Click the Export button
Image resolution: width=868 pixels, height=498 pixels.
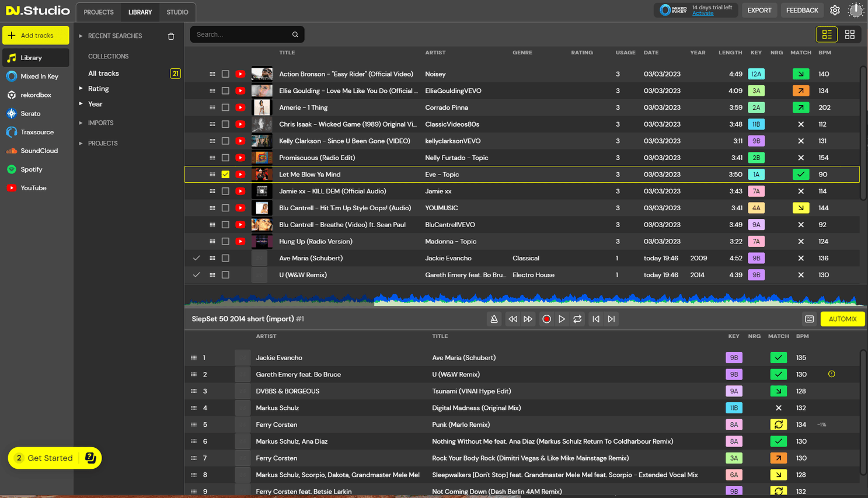(759, 11)
